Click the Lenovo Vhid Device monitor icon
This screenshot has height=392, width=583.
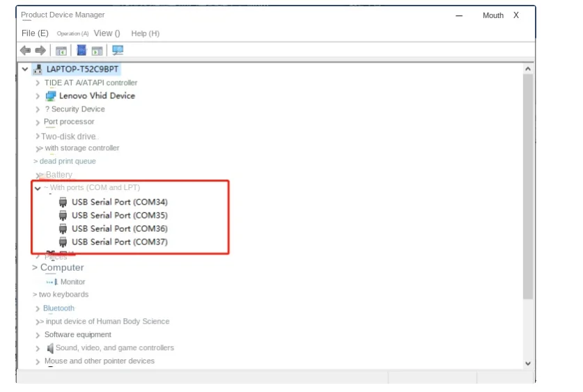coord(51,96)
